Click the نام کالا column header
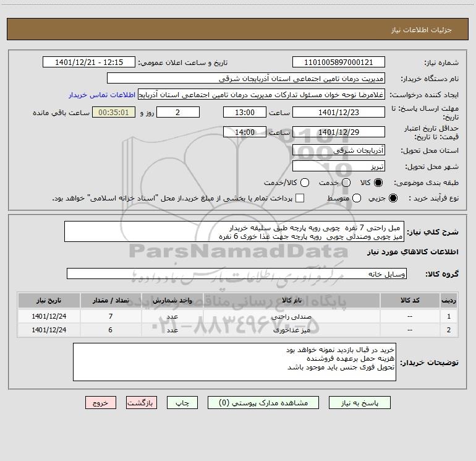 coord(291,300)
